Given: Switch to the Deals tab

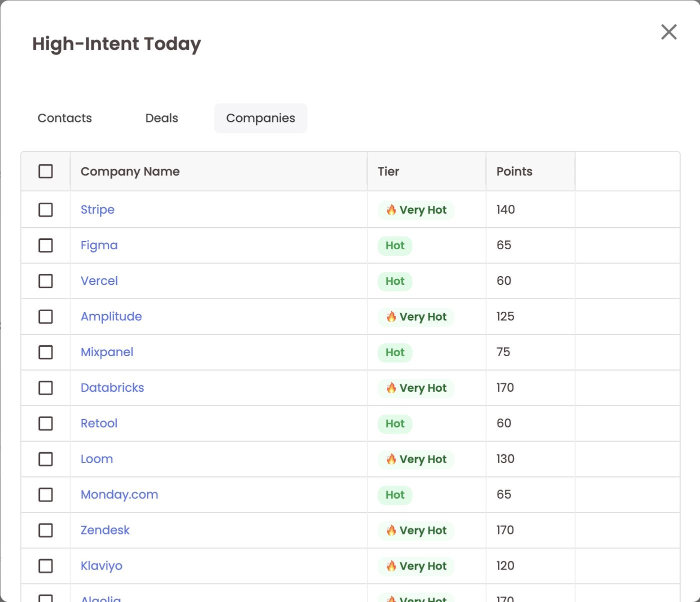Looking at the screenshot, I should point(161,118).
